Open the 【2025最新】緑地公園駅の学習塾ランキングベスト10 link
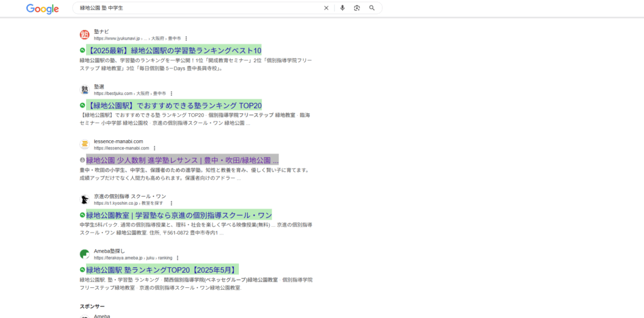This screenshot has width=644, height=318. point(174,50)
